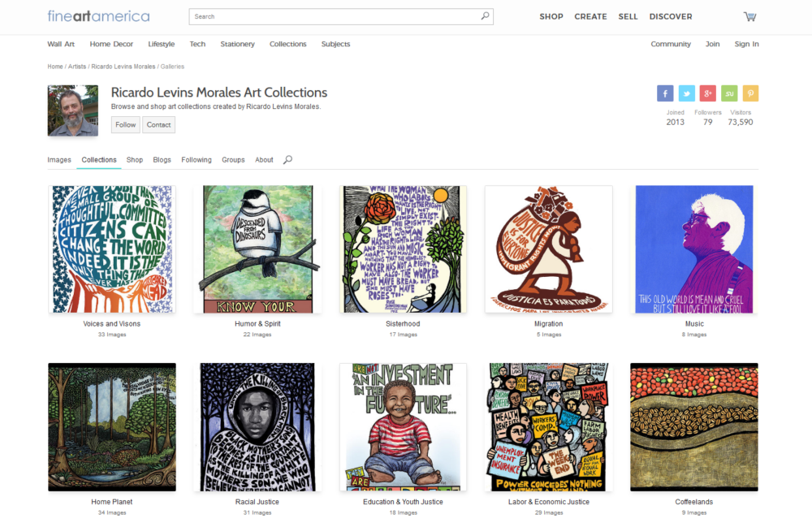Open the Wall Art menu
This screenshot has height=523, width=812.
tap(61, 44)
